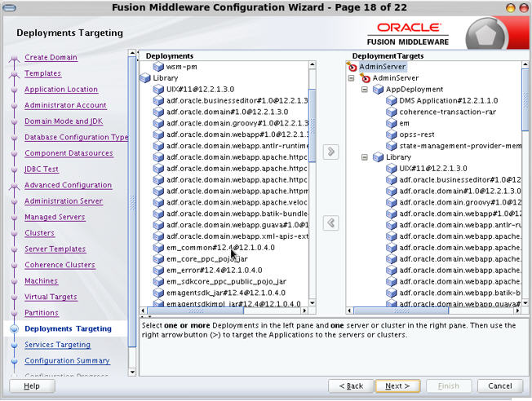Viewport: 532px width, 401px height.
Task: Click adf.oracle.domain.webapp.guava icon in left pane
Action: (x=158, y=225)
